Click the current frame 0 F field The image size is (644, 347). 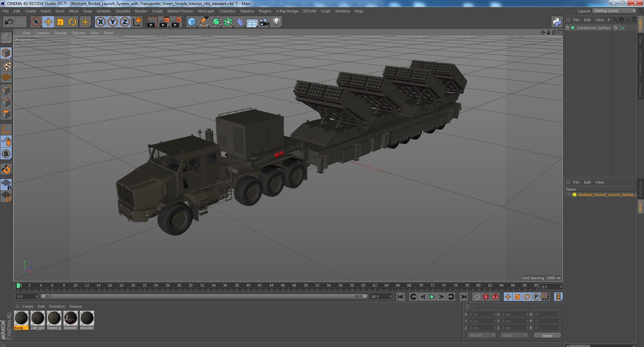[x=27, y=297]
